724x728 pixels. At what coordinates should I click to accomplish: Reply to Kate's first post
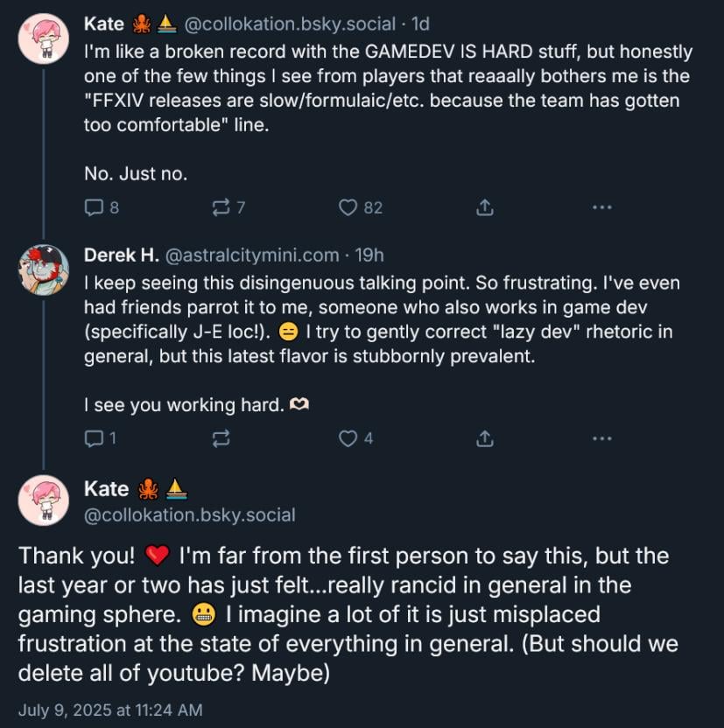[95, 207]
